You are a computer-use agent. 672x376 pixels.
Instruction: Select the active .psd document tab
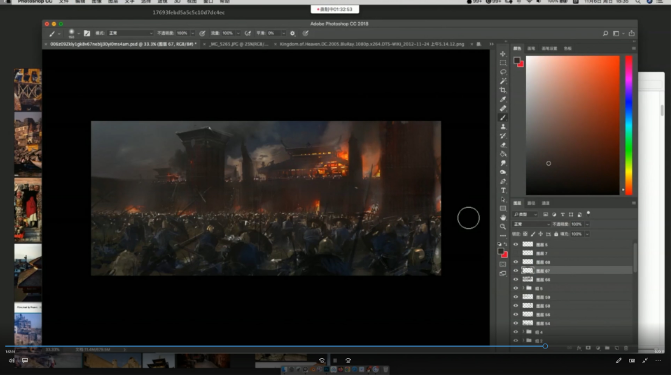123,44
